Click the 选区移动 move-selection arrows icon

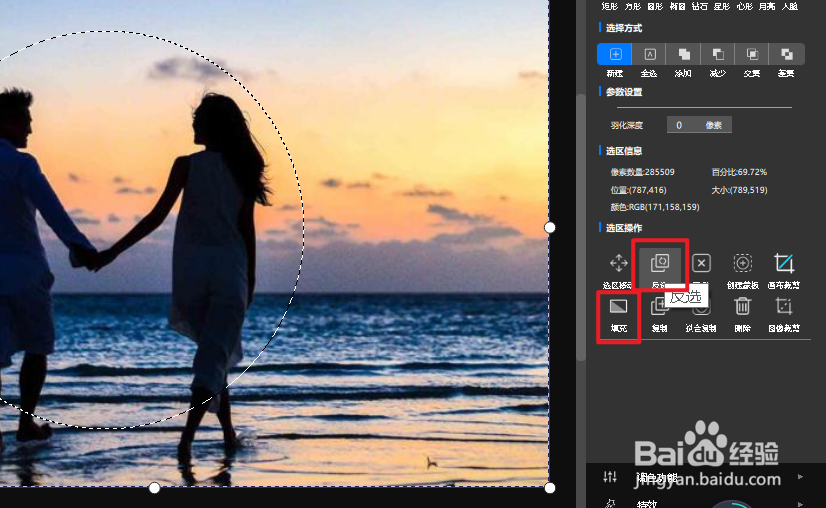[618, 262]
